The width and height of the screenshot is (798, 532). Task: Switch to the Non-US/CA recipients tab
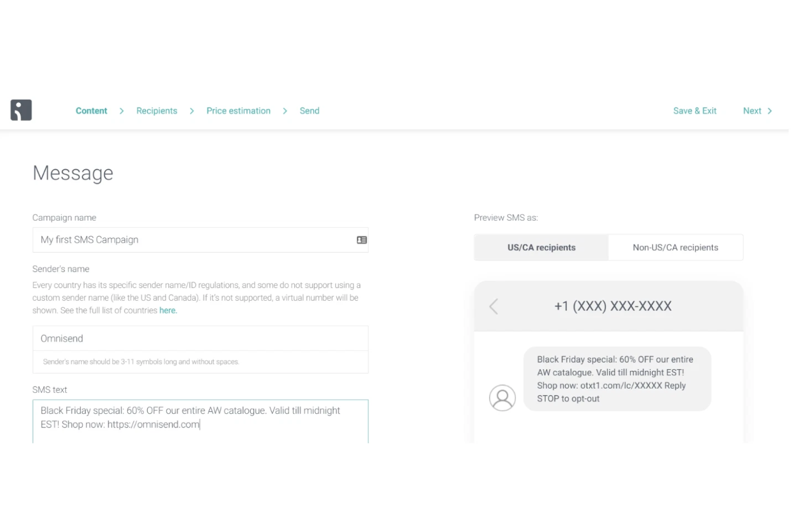[676, 247]
